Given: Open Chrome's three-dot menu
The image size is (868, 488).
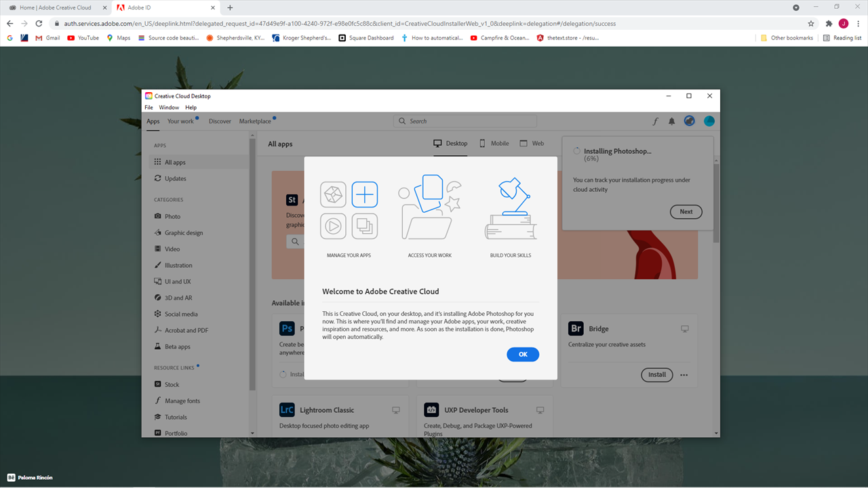Looking at the screenshot, I should coord(859,23).
